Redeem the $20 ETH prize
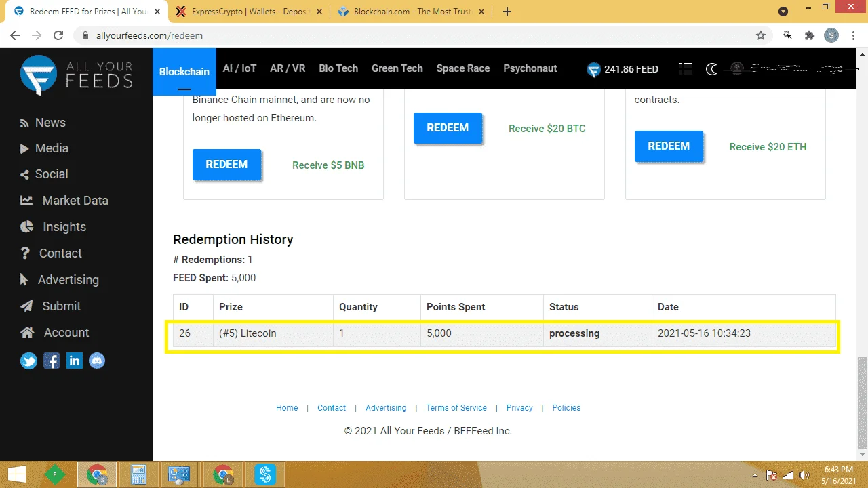The width and height of the screenshot is (868, 488). [669, 146]
